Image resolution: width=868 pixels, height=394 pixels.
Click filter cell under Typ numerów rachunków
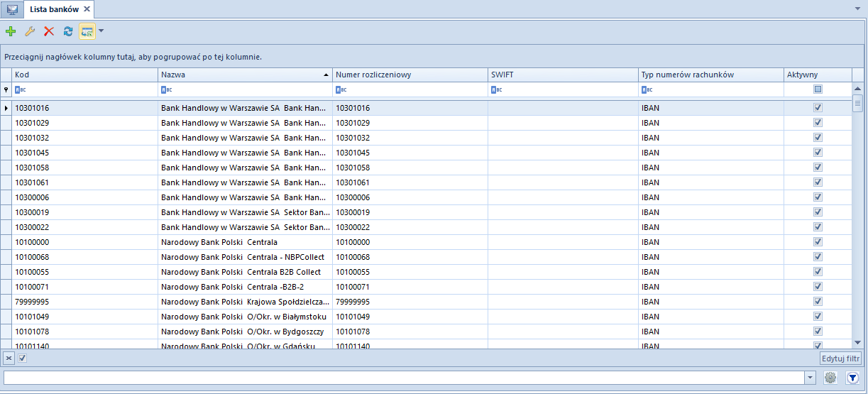[711, 89]
